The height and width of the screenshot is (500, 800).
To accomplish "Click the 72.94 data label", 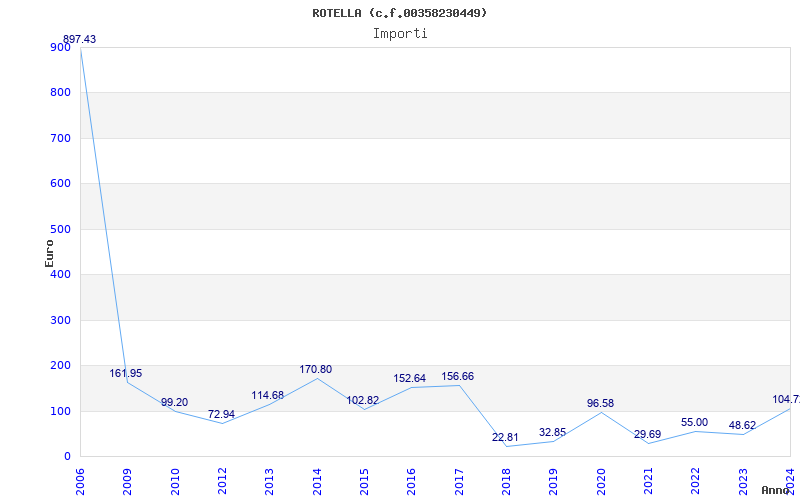I will 221,414.
